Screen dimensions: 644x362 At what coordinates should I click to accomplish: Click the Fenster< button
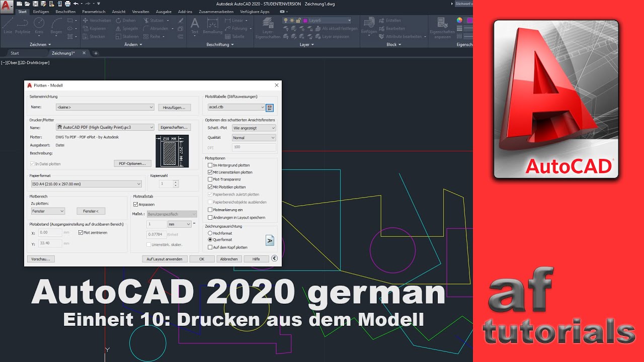(91, 211)
